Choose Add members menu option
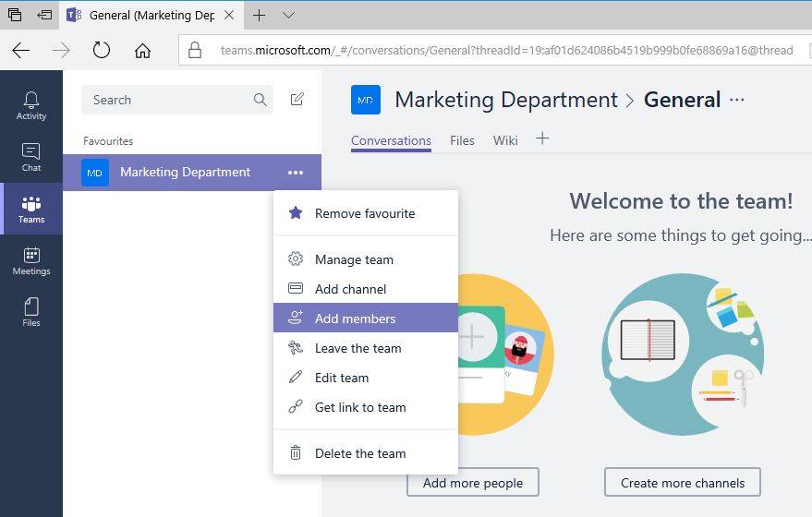 click(x=366, y=319)
